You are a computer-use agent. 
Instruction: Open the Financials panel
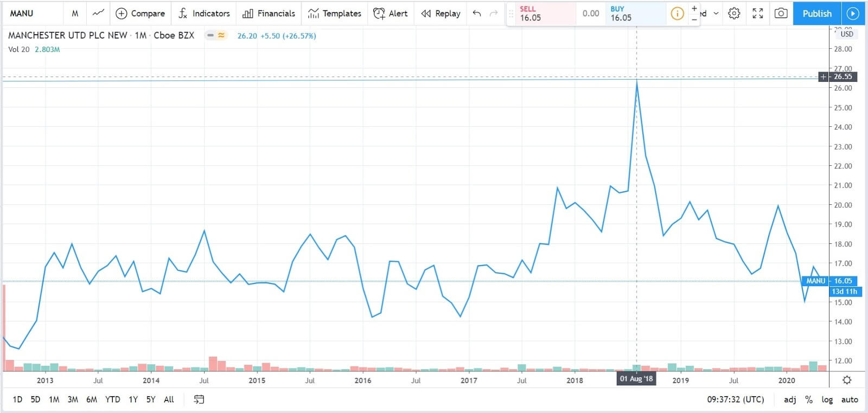tap(269, 13)
